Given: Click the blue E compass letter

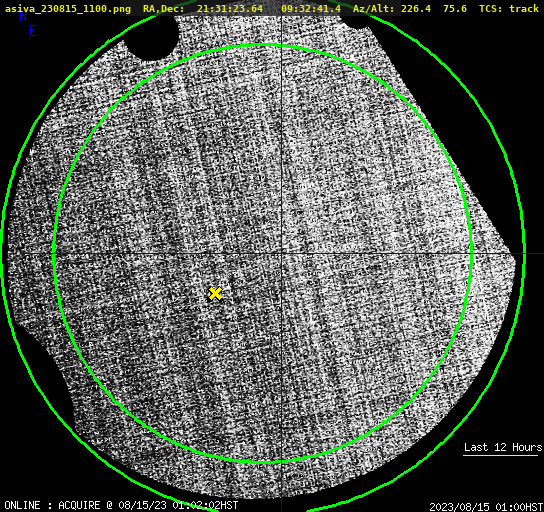Looking at the screenshot, I should pos(33,31).
